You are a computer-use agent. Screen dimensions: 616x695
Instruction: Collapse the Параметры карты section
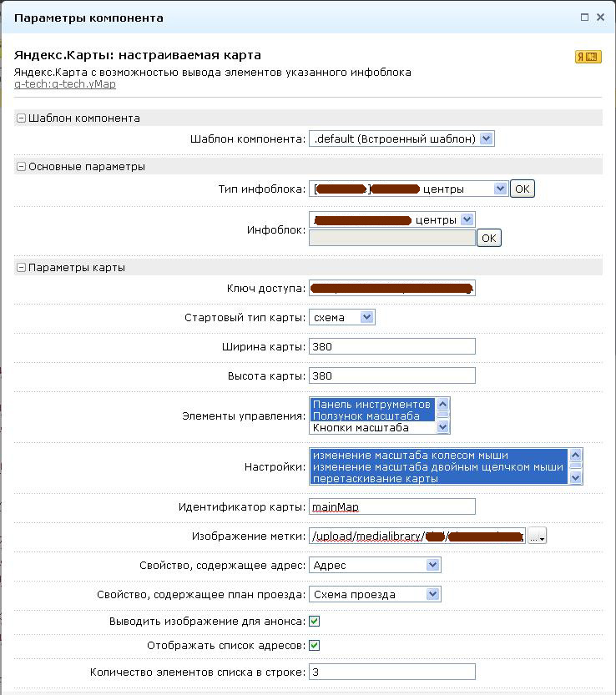pos(21,268)
